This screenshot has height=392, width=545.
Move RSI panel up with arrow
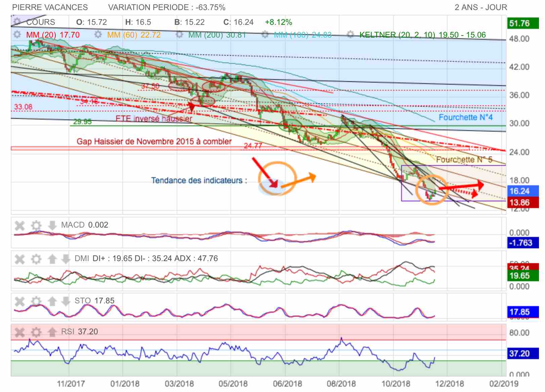click(x=52, y=332)
